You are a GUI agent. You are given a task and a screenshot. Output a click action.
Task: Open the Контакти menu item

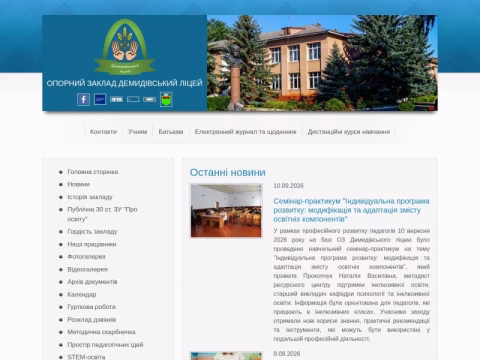[x=103, y=132]
